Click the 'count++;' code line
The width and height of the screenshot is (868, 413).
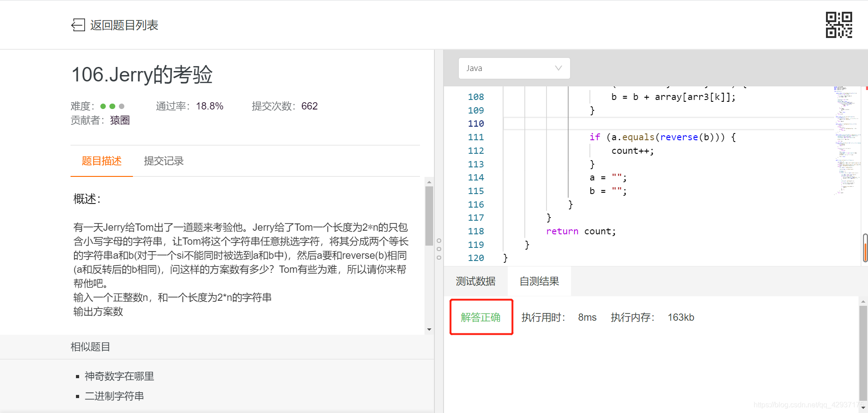[x=632, y=151]
